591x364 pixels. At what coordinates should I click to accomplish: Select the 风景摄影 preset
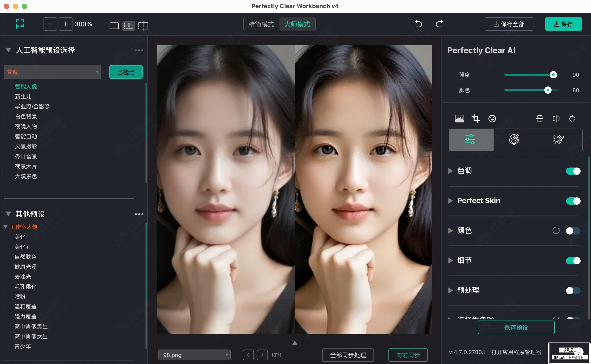click(x=26, y=146)
